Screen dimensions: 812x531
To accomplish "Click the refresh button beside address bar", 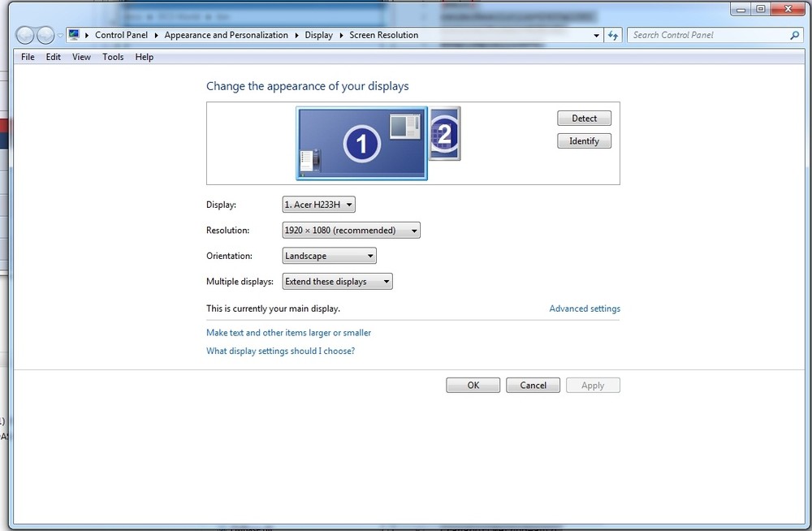I will coord(613,35).
